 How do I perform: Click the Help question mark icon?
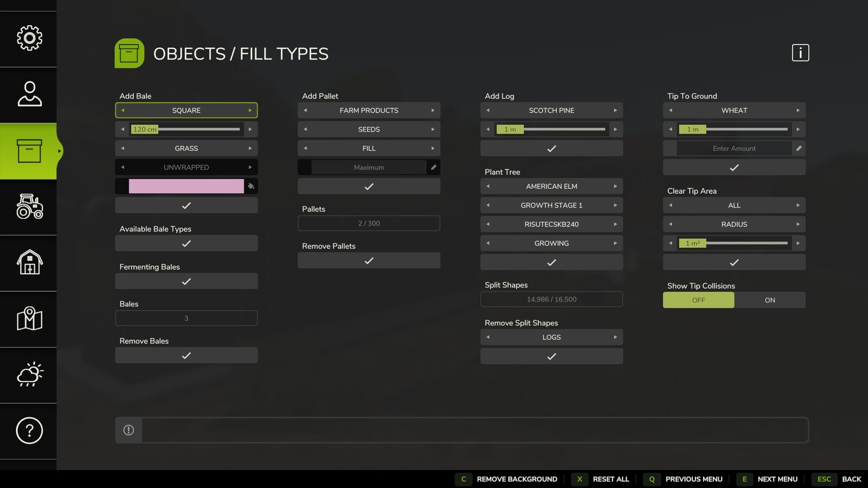click(x=28, y=431)
